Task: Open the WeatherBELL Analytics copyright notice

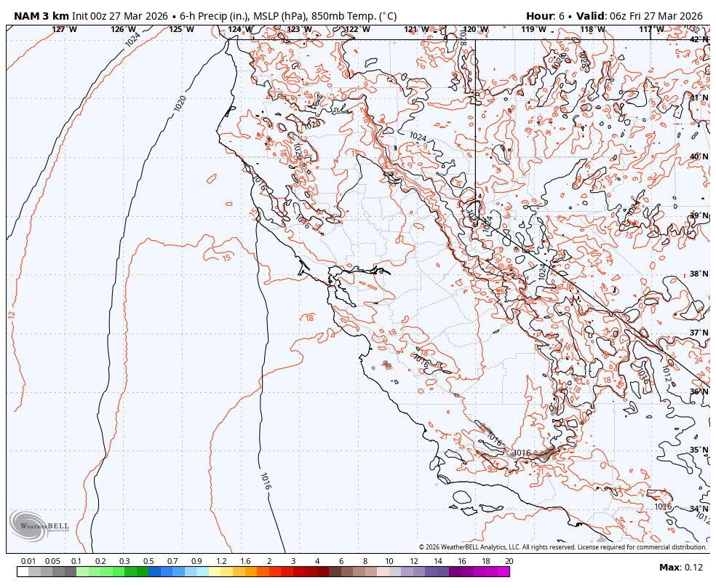Action: (564, 545)
